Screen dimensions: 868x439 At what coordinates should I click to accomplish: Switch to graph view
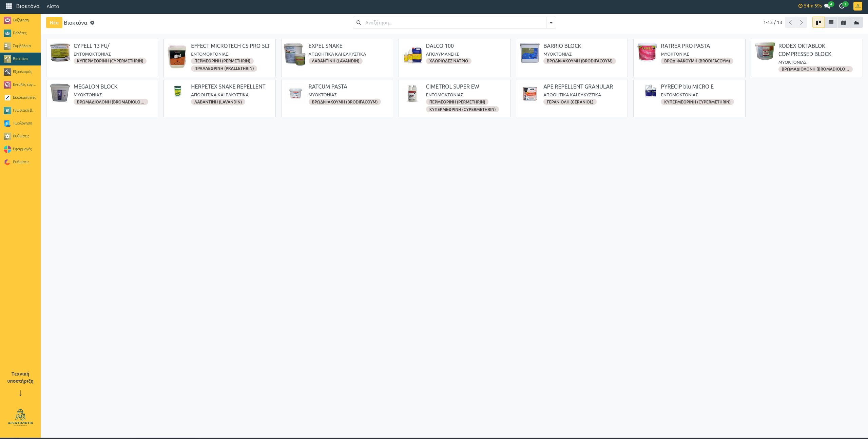pyautogui.click(x=856, y=23)
